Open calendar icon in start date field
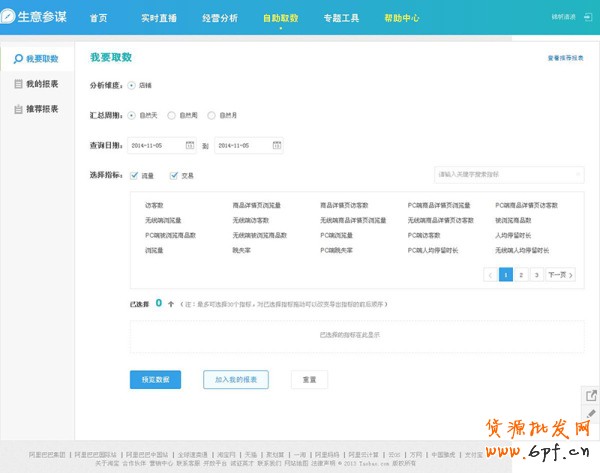This screenshot has width=600, height=473. coord(189,146)
